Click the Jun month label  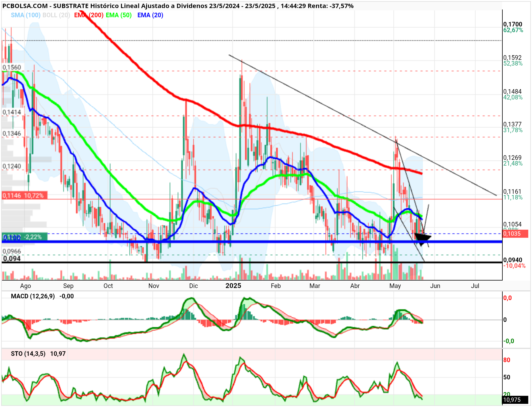435,286
